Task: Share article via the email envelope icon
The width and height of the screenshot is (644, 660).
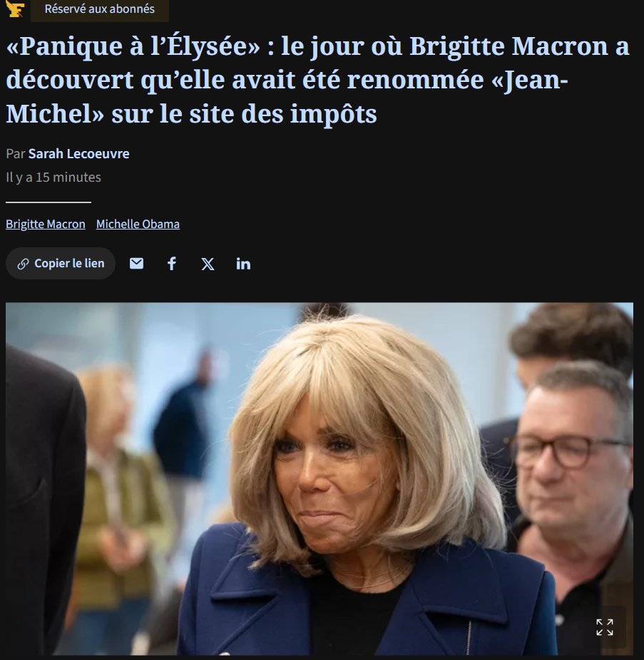Action: coord(136,264)
